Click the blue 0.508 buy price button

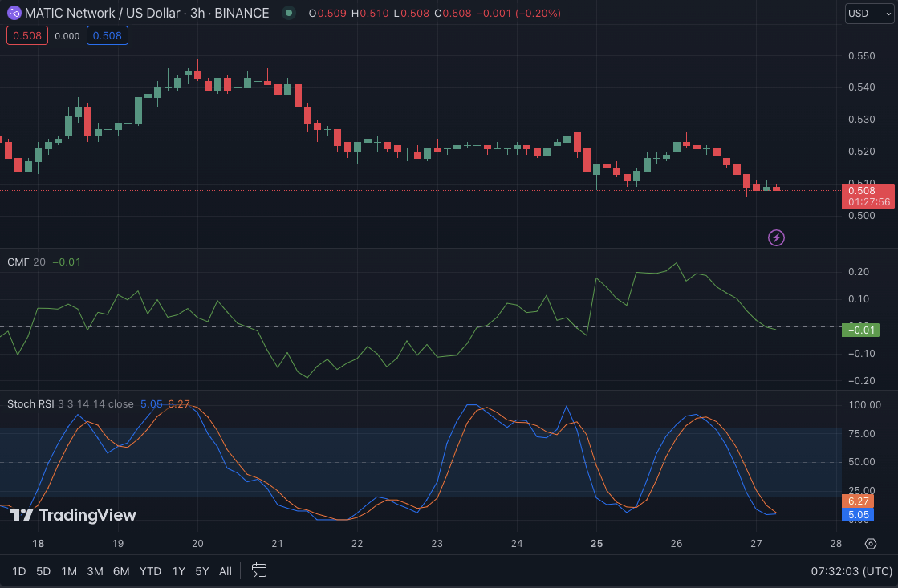tap(108, 35)
